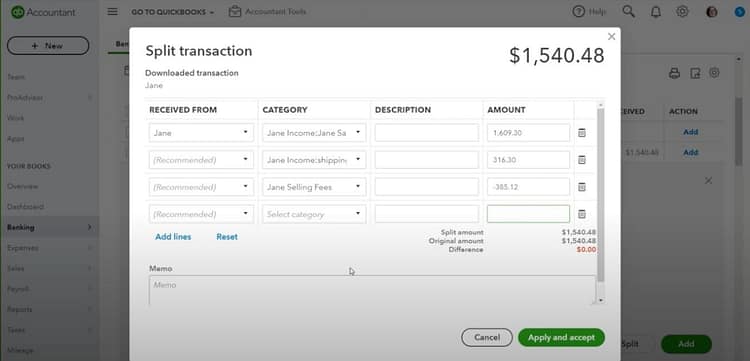Open Overview in the sidebar

(x=22, y=186)
